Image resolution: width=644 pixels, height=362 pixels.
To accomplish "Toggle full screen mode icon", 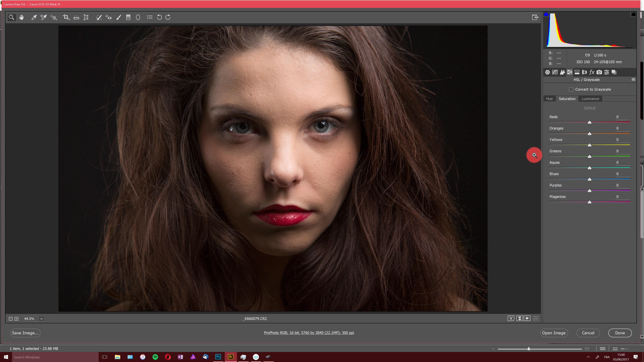I will coord(535,17).
